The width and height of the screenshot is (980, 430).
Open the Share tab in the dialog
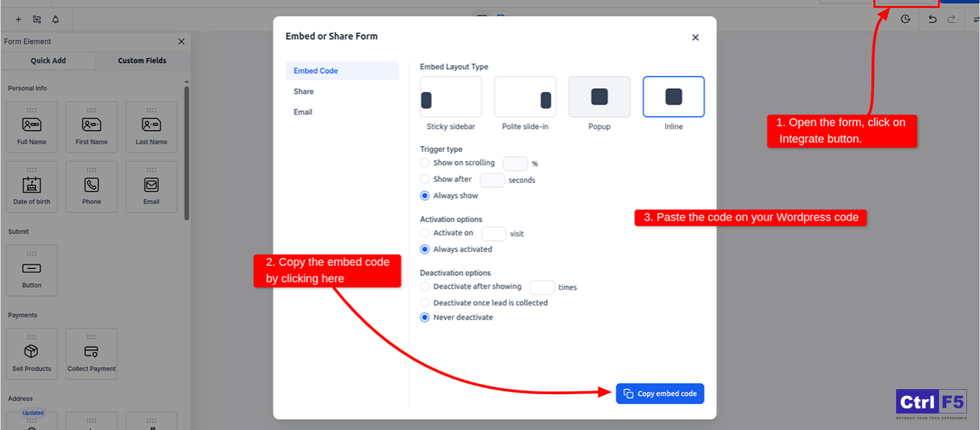coord(303,92)
